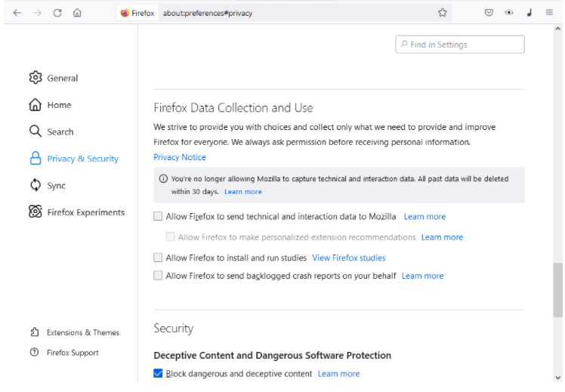
Task: Enable install and run studies checkbox
Action: pos(158,258)
